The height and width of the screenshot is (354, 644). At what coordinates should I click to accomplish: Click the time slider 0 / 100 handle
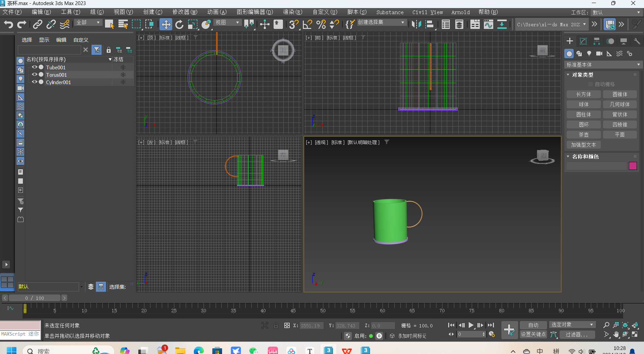coord(35,298)
